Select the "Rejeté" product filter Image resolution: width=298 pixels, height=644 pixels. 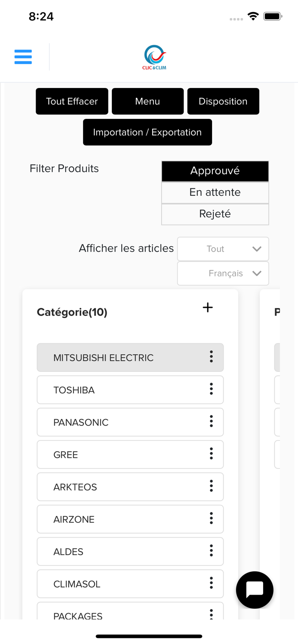[215, 214]
